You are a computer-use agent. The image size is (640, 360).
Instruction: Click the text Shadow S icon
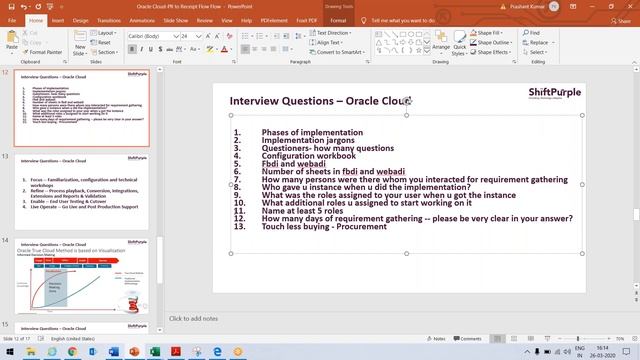(160, 49)
